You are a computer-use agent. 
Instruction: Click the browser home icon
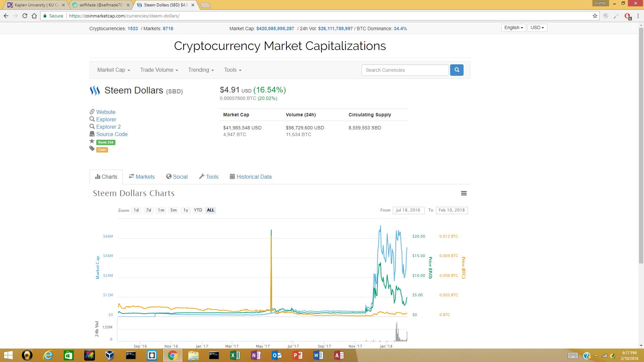tap(34, 16)
